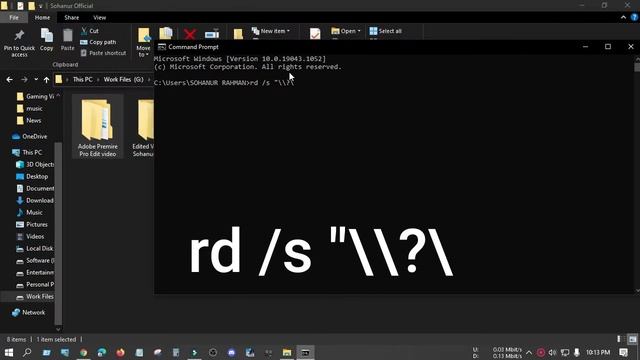Click the taskbar clock showing 10:13 PM

598,352
